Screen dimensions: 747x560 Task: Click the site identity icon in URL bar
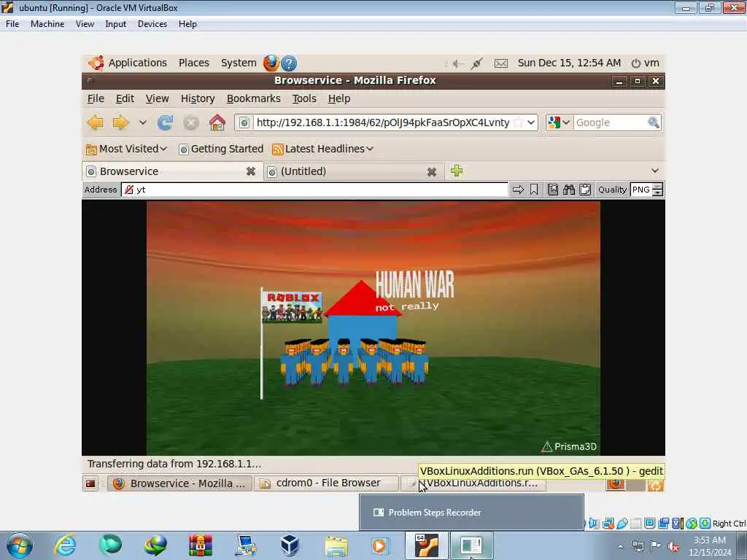[x=244, y=122]
